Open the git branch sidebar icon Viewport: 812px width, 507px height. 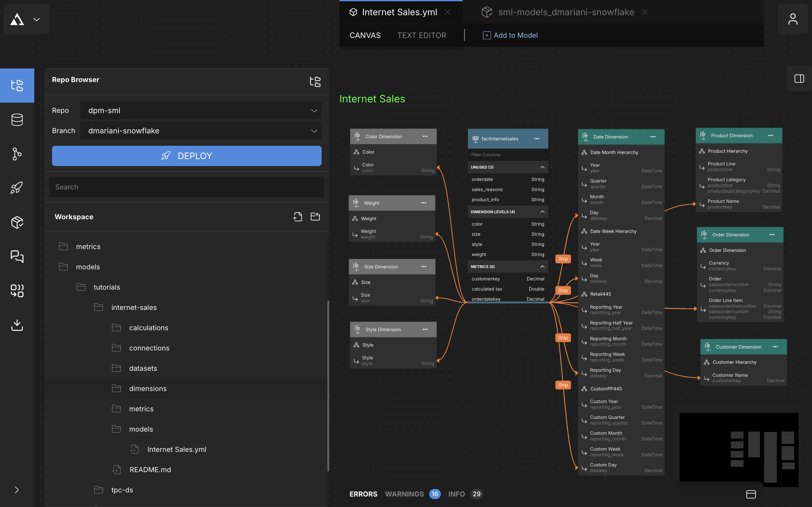[x=17, y=154]
